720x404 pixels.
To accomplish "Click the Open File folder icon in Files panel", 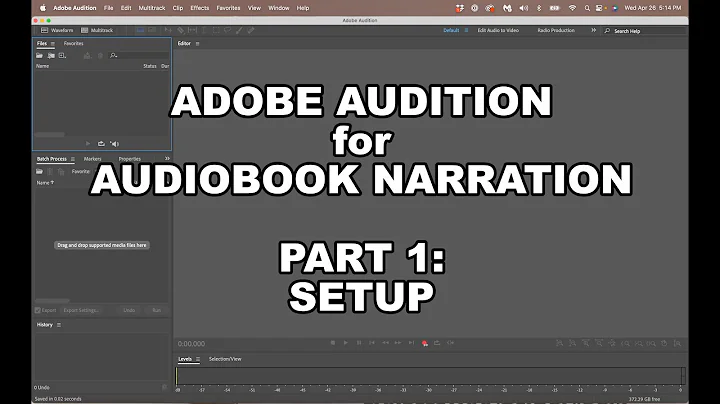I will 39,56.
